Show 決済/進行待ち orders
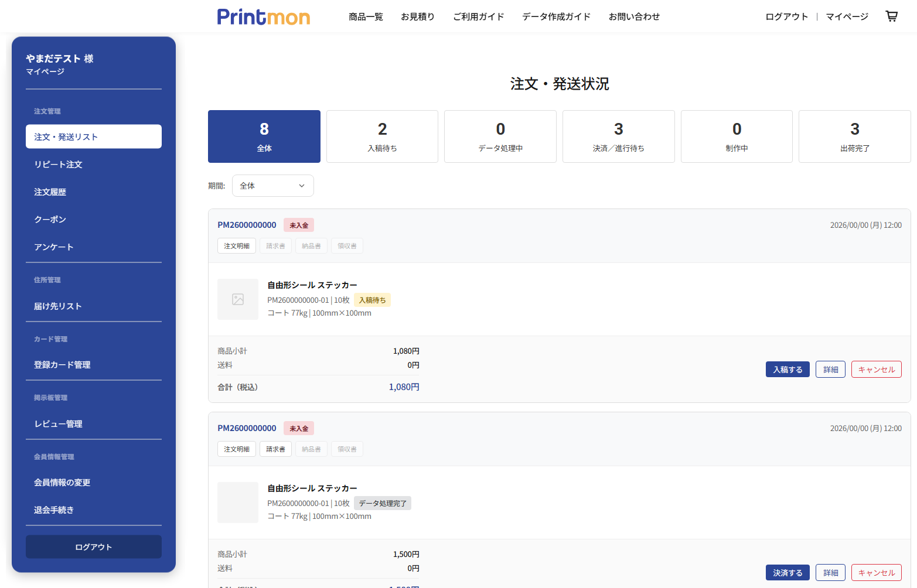Viewport: 917px width, 588px height. coord(618,136)
